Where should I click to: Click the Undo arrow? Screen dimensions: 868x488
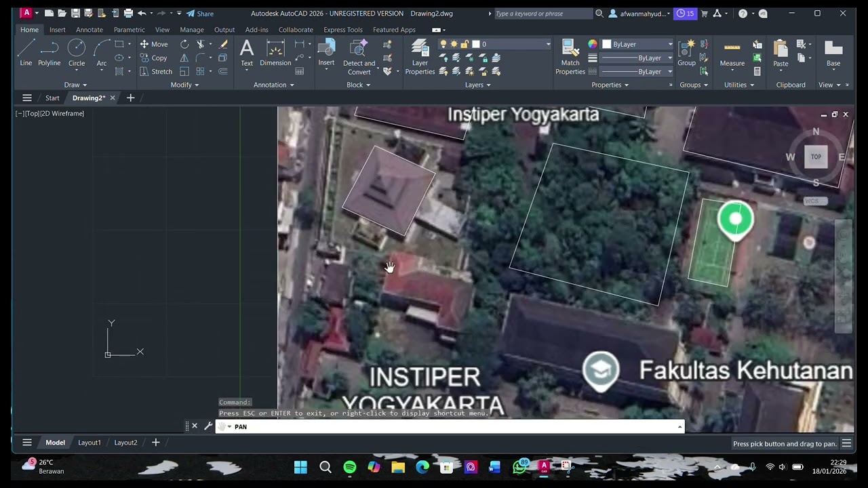tap(142, 14)
